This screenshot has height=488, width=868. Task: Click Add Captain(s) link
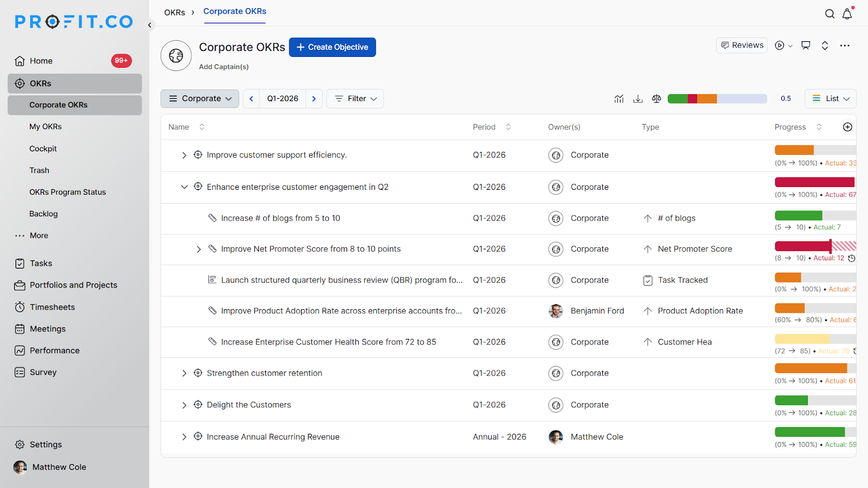224,67
